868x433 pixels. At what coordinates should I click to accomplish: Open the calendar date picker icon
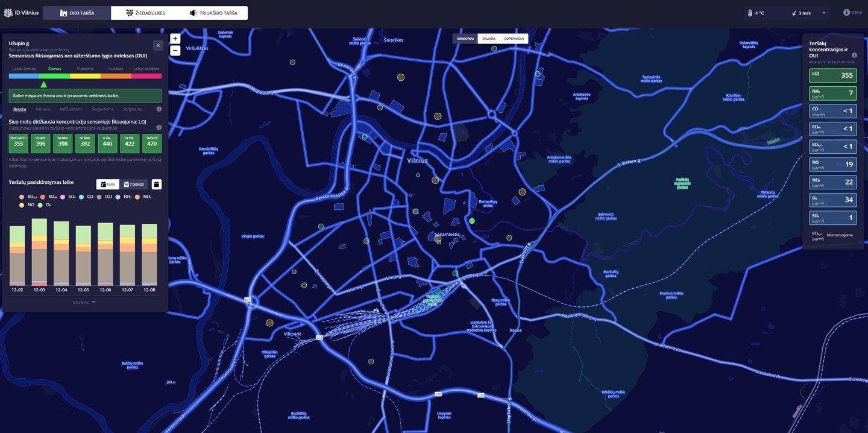157,185
